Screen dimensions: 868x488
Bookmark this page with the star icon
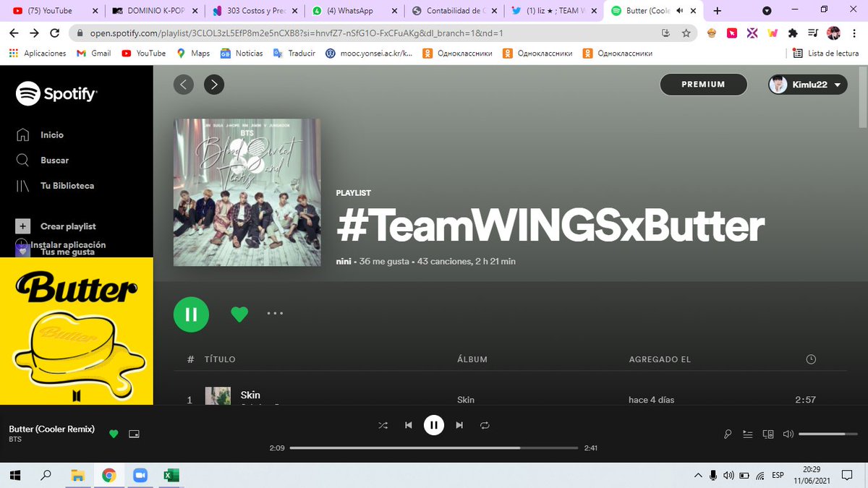tap(685, 33)
